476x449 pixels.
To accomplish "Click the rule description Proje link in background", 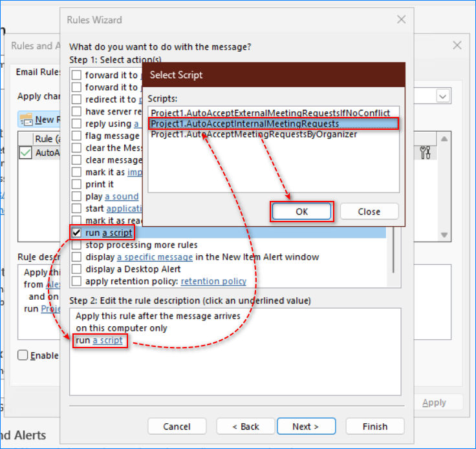I will 50,309.
